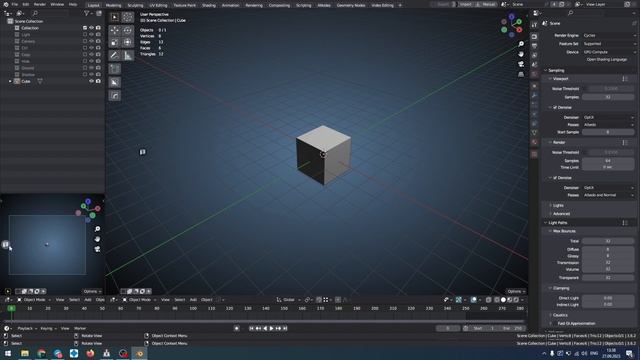Open the Output properties tab icon

(534, 46)
